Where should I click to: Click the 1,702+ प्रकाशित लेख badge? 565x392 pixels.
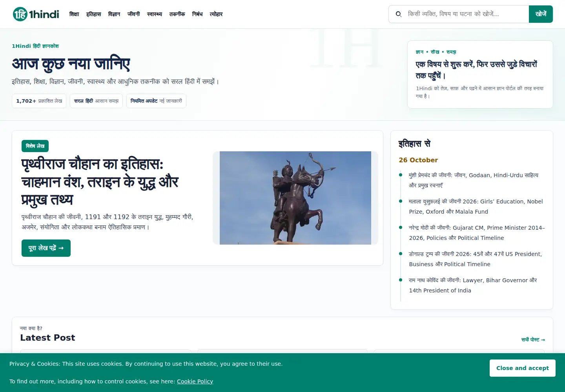(39, 101)
